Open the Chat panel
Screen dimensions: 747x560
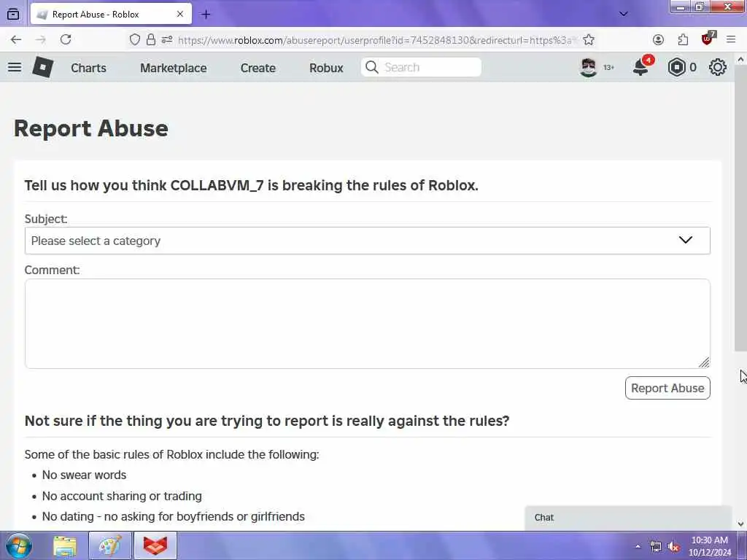click(x=628, y=518)
